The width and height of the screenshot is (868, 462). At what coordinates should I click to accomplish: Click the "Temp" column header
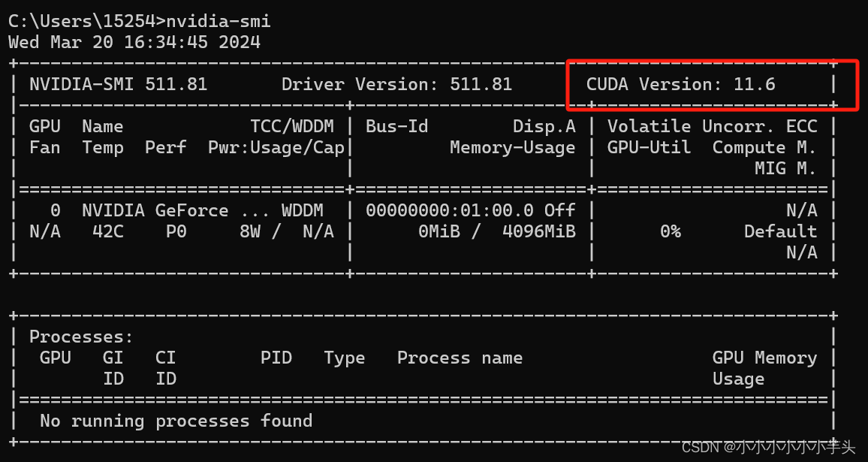tap(102, 147)
